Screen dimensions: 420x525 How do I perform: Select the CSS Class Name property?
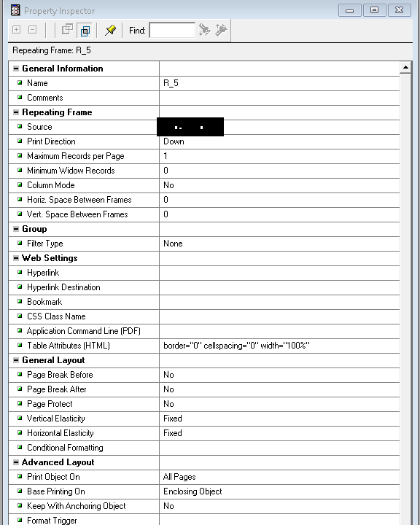point(56,316)
